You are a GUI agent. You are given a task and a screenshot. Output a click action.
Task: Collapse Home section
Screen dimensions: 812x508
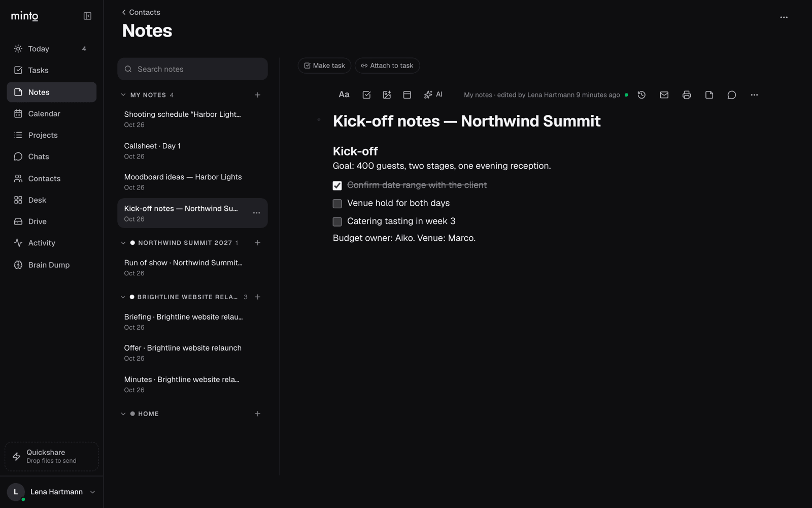123,414
